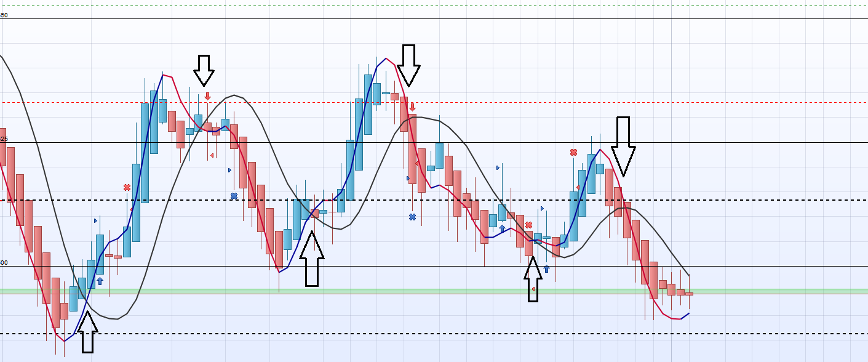The width and height of the screenshot is (868, 362).
Task: Click small red left triangle inside green band
Action: click(x=533, y=289)
